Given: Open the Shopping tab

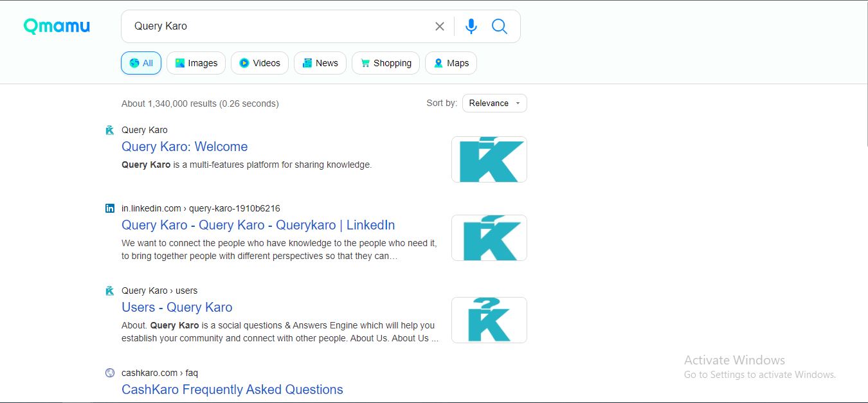Looking at the screenshot, I should point(386,63).
